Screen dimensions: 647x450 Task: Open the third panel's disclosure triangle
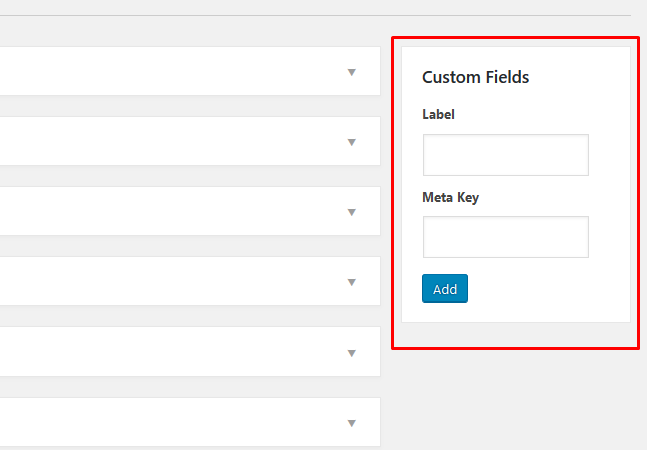[352, 212]
